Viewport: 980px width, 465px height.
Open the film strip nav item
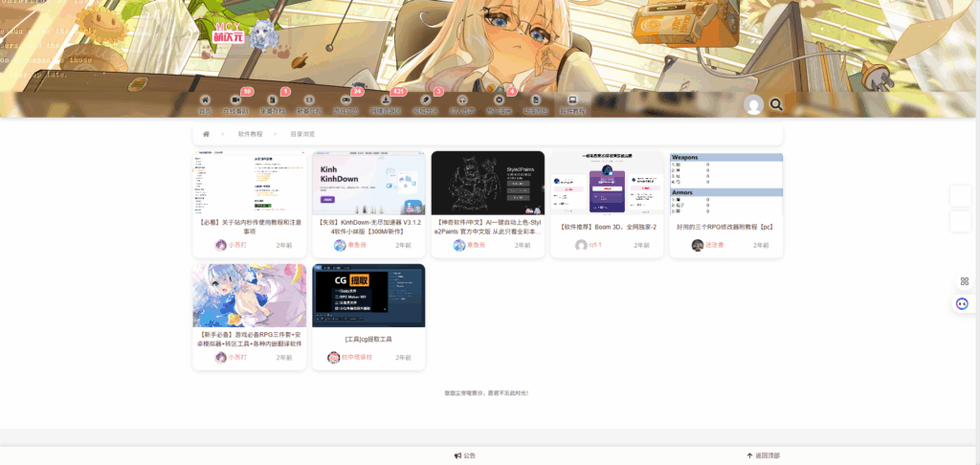click(309, 104)
